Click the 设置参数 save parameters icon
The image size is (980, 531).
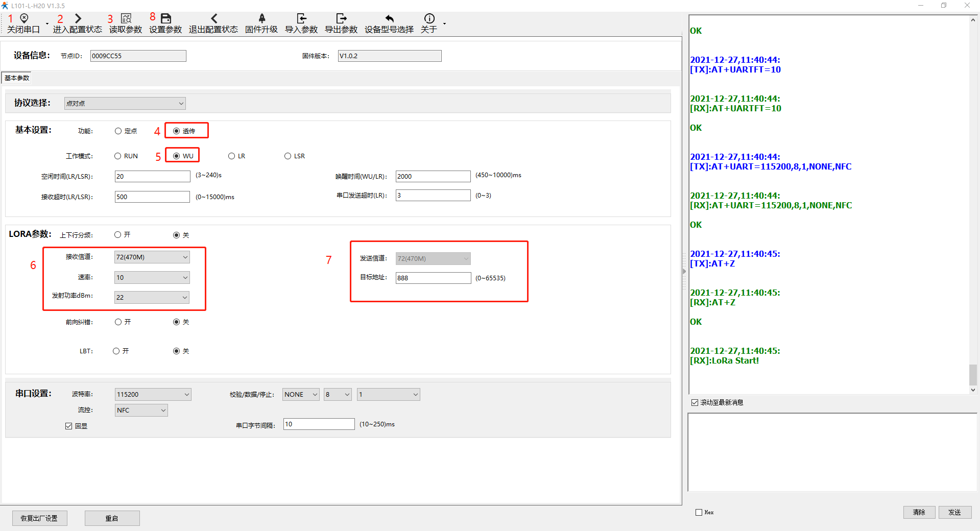(166, 19)
